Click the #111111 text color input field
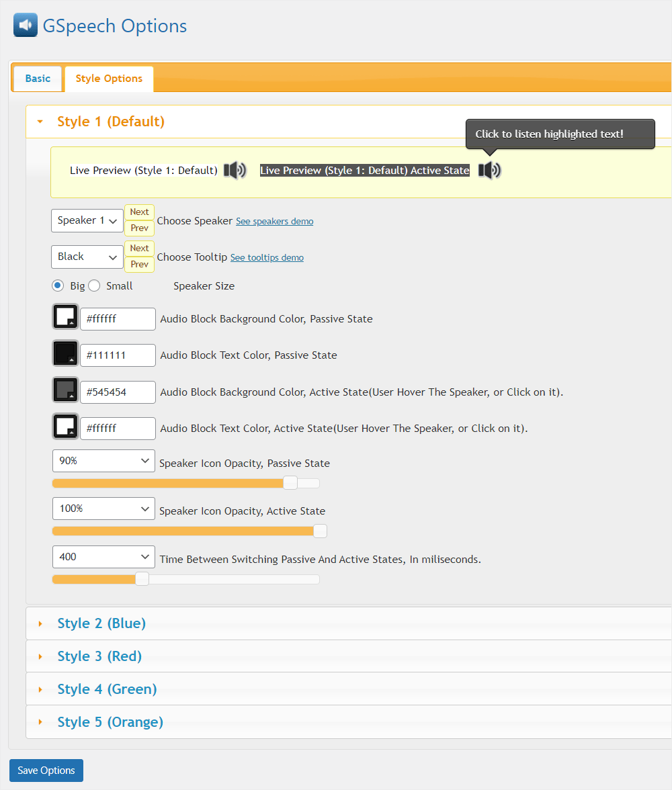This screenshot has width=672, height=790. pyautogui.click(x=118, y=355)
